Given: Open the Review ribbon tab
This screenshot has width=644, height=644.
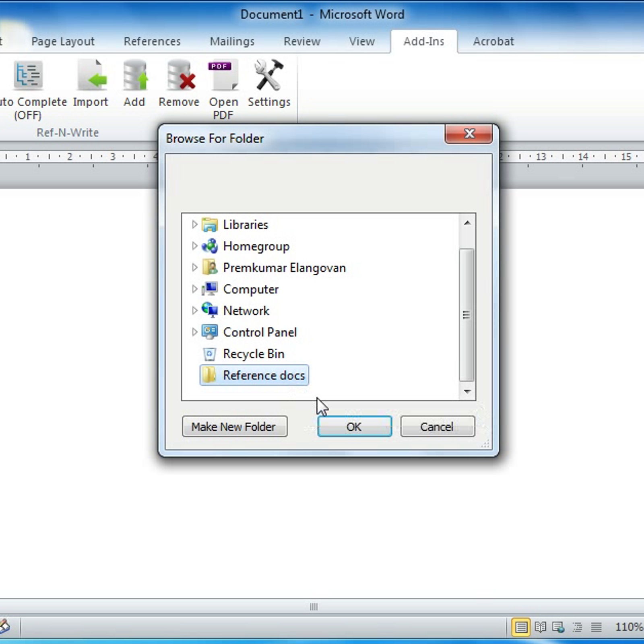Looking at the screenshot, I should pos(302,41).
